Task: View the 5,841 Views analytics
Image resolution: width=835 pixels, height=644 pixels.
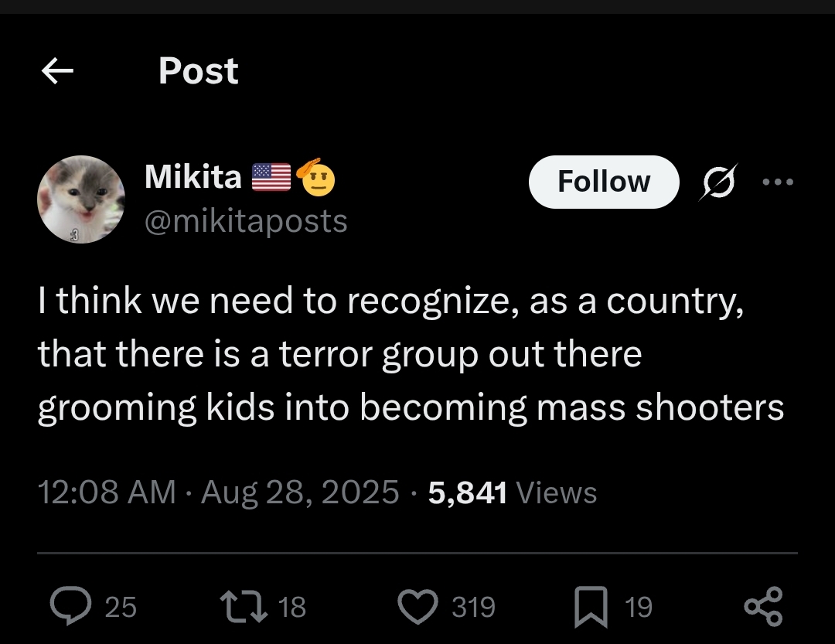Action: click(x=513, y=492)
